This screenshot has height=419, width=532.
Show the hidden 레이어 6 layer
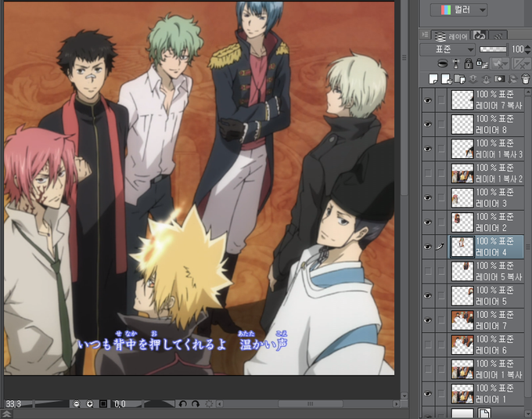pyautogui.click(x=428, y=345)
